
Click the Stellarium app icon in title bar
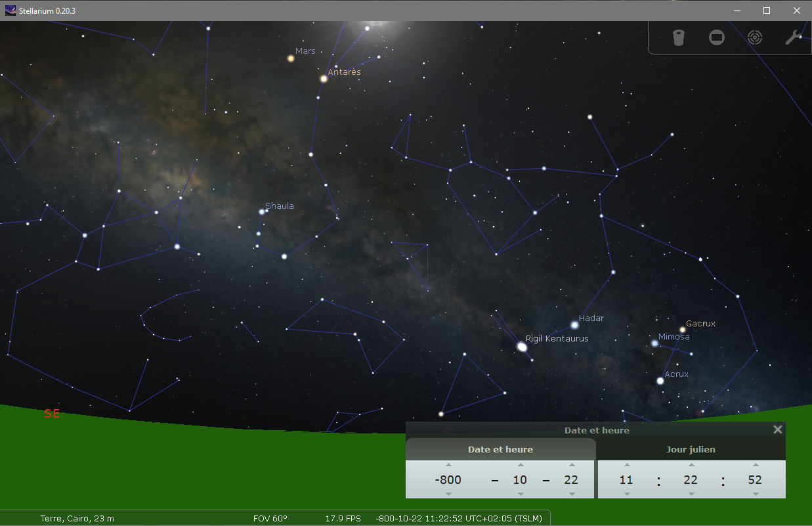[x=11, y=11]
